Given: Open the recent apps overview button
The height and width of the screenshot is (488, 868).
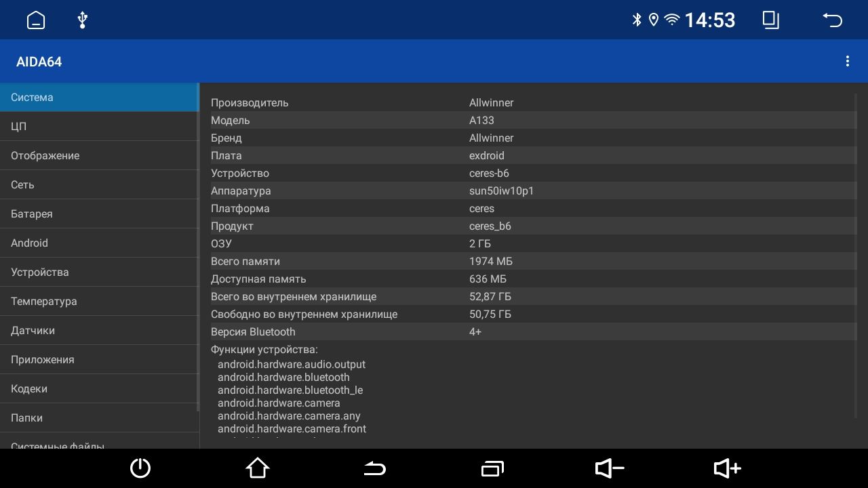Looking at the screenshot, I should click(492, 468).
